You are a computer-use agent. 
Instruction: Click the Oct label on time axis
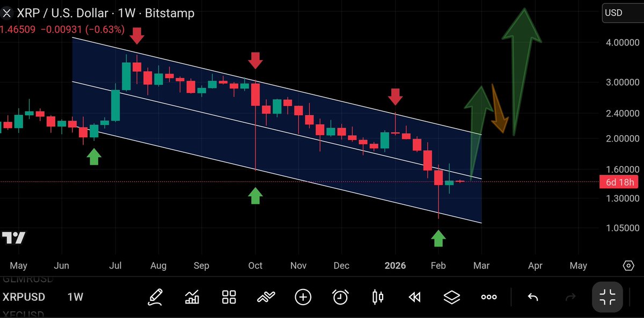(255, 266)
